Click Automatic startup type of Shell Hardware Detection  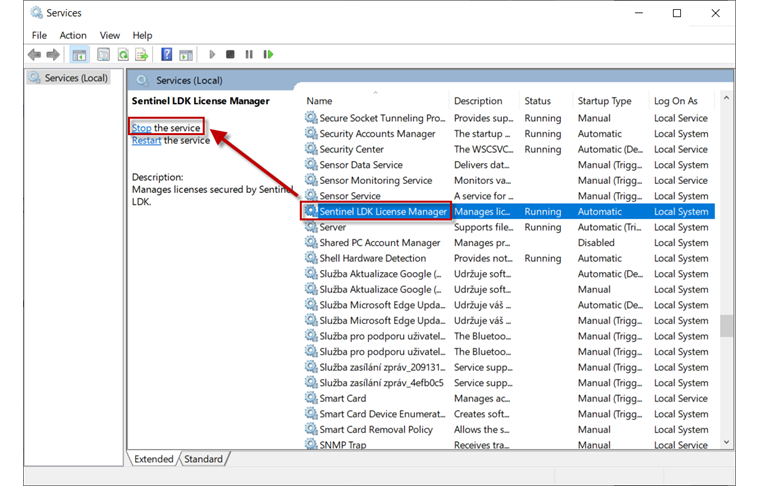click(x=600, y=258)
